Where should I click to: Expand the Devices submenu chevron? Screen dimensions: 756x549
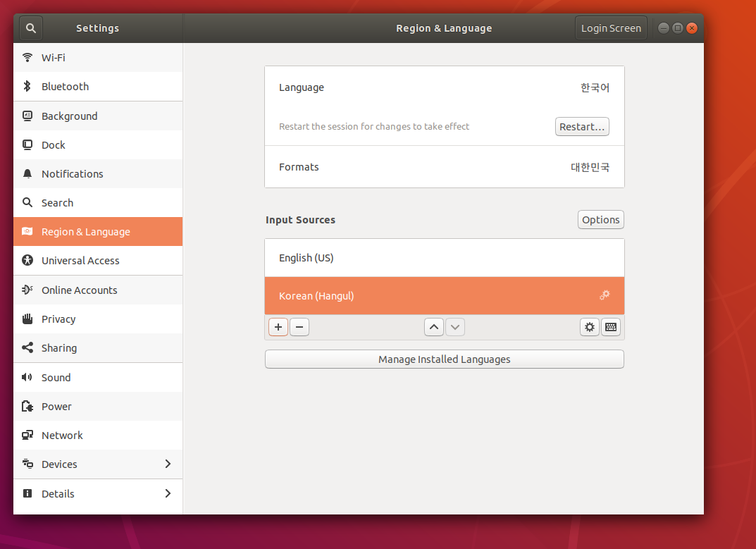coord(168,464)
